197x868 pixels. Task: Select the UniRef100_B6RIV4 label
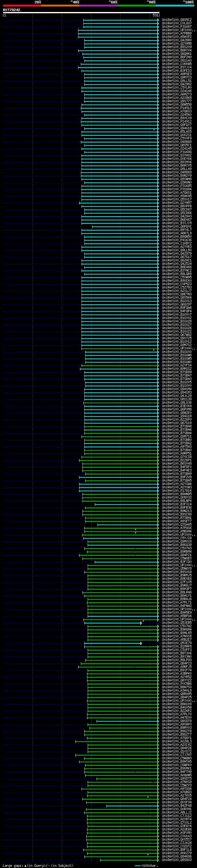[177, 50]
